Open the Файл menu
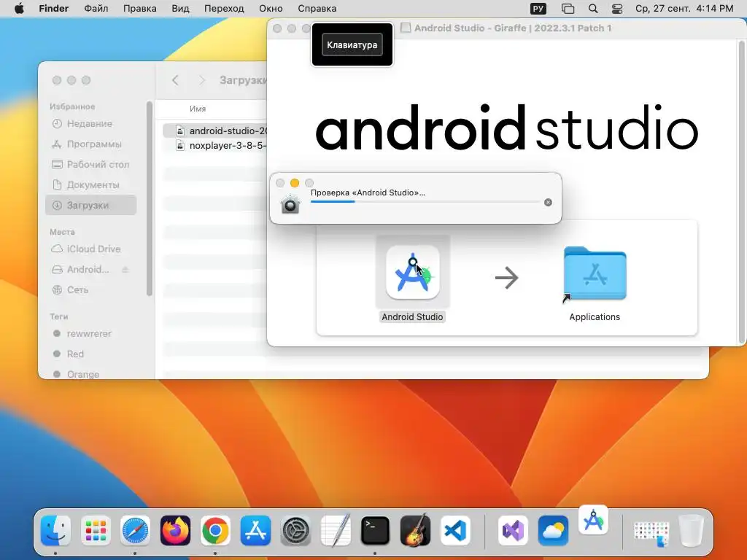 point(96,9)
